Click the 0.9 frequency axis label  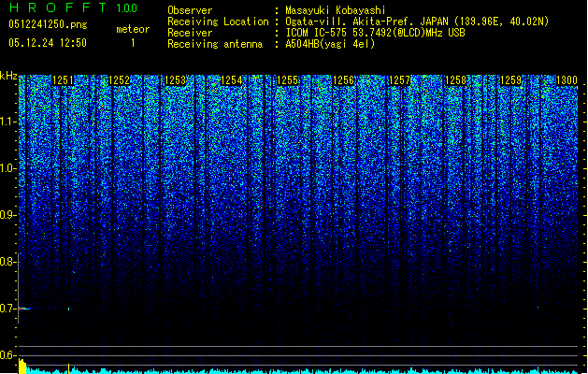(7, 215)
